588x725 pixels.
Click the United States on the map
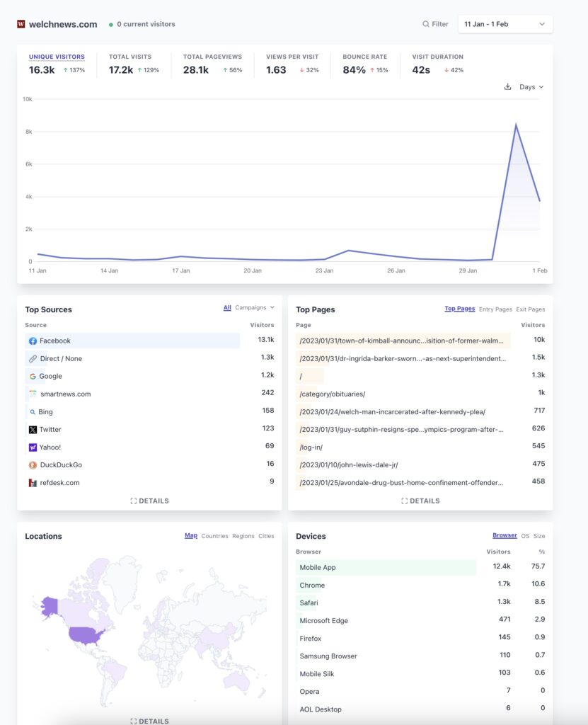86,634
